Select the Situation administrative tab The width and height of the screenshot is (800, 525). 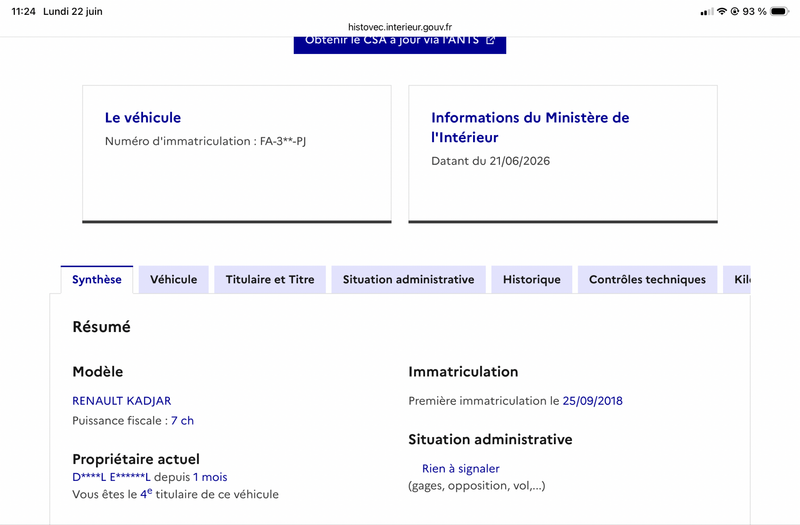pyautogui.click(x=408, y=280)
